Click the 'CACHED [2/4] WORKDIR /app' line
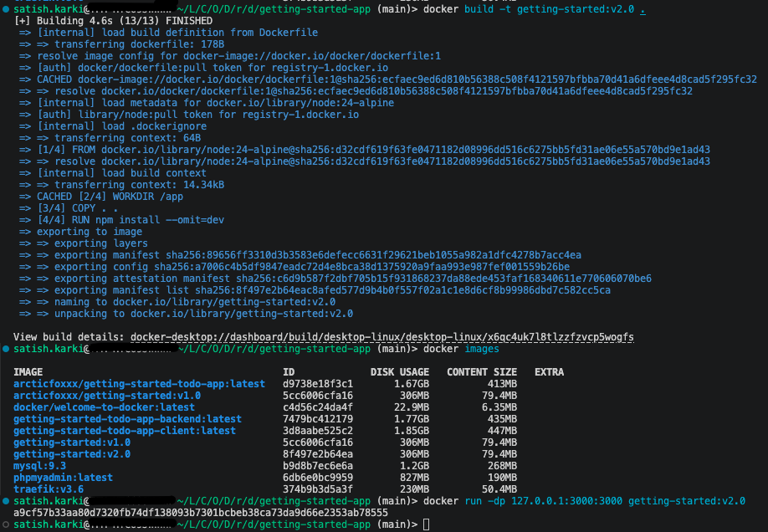Viewport: 768px width, 532px height. point(101,197)
